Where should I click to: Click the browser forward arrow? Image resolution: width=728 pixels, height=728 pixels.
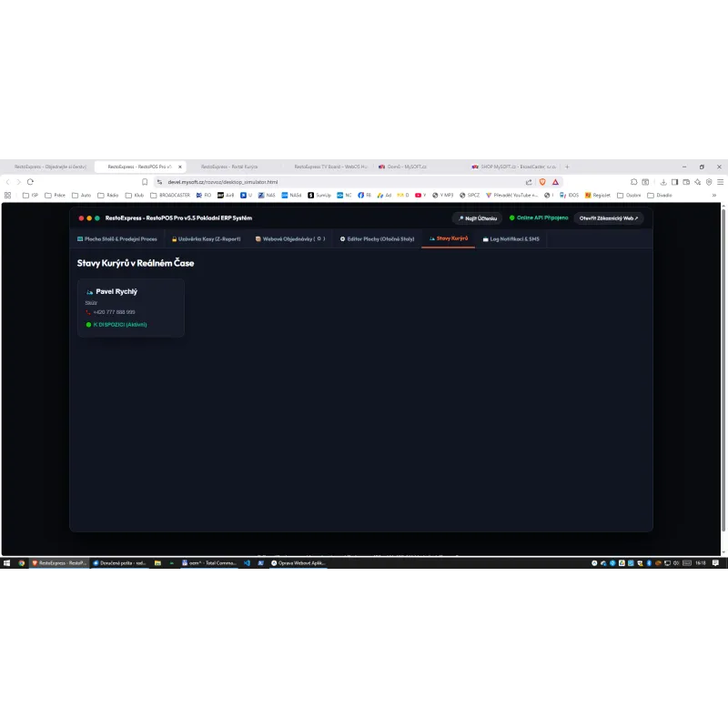(18, 182)
